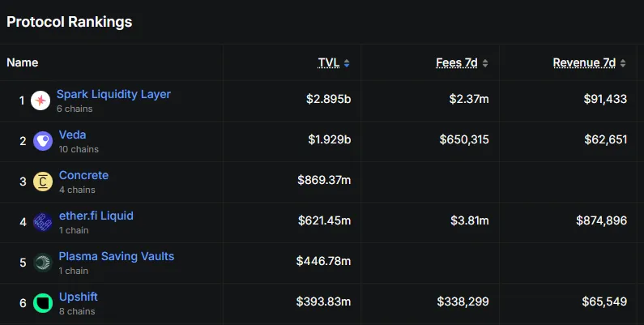
Task: Open the Veda protocol link
Action: 72,135
